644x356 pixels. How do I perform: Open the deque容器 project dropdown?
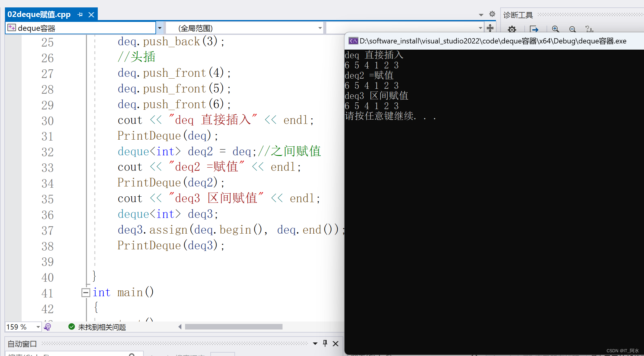(159, 28)
